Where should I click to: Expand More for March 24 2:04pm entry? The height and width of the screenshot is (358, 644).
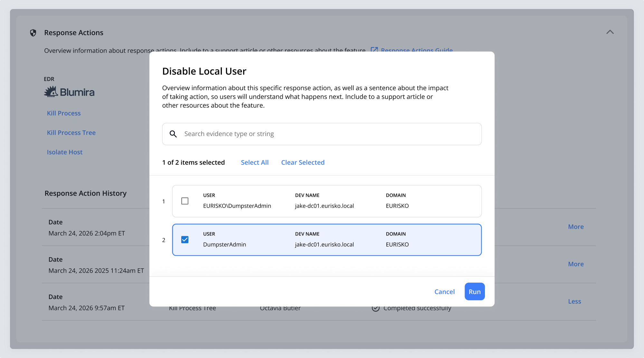pyautogui.click(x=576, y=227)
